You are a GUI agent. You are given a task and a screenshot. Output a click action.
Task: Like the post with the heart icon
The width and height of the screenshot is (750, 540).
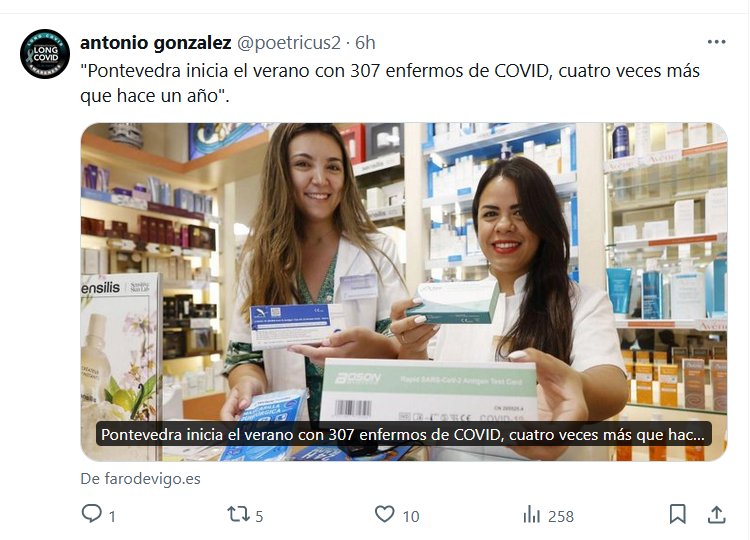pyautogui.click(x=384, y=514)
